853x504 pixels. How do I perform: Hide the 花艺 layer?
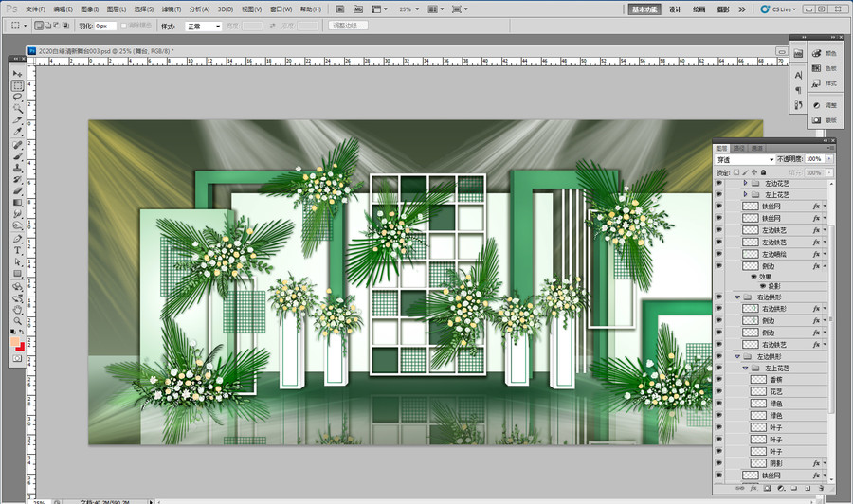click(x=719, y=391)
